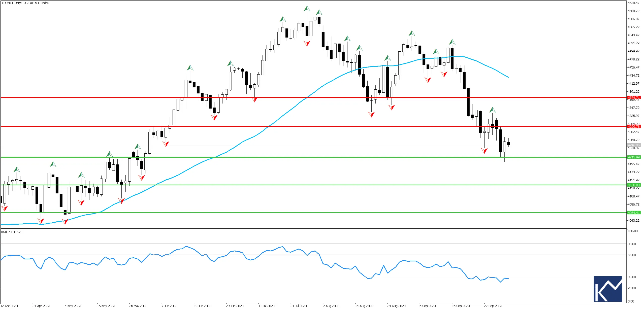Select the green 4213.99 support level label
The width and height of the screenshot is (644, 309).
pyautogui.click(x=633, y=157)
